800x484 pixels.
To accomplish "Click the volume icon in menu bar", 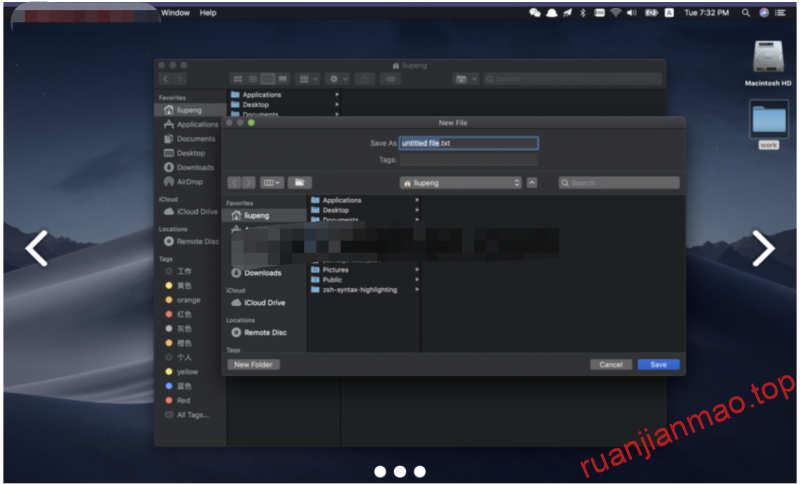I will (632, 13).
